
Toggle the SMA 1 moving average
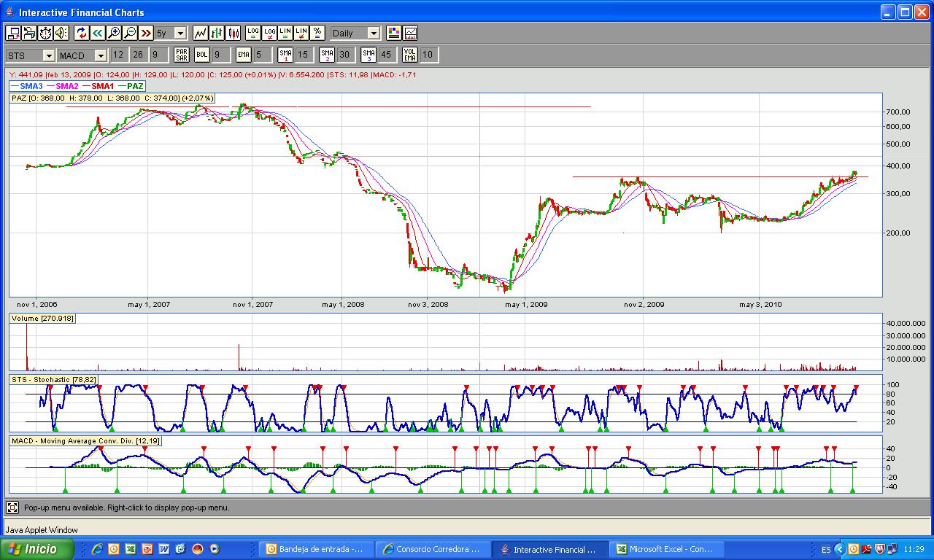click(285, 55)
